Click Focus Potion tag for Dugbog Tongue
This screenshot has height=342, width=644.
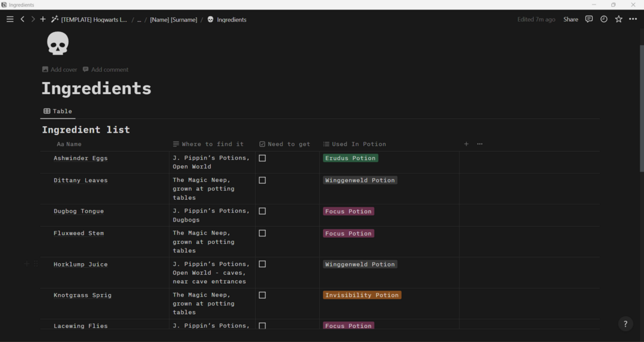(349, 211)
